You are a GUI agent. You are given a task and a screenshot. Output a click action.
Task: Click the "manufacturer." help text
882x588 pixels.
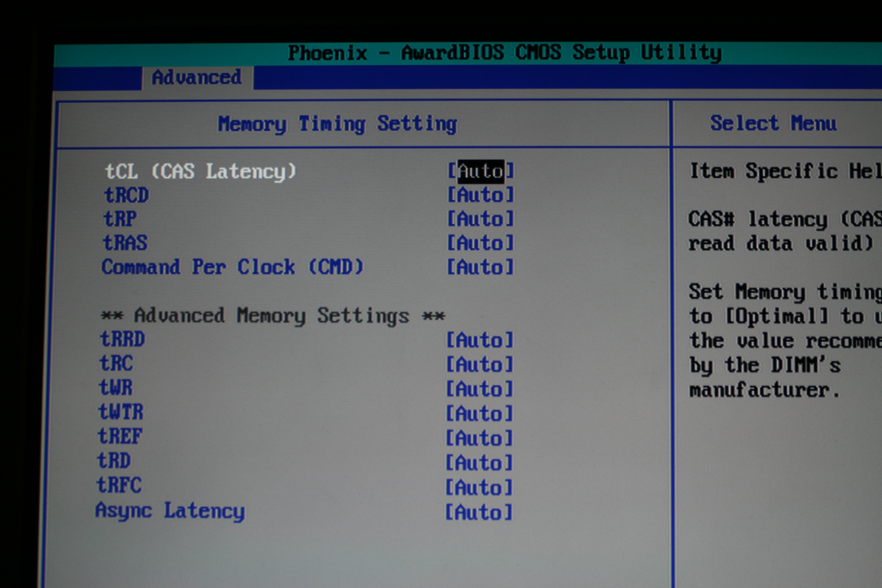pos(764,390)
